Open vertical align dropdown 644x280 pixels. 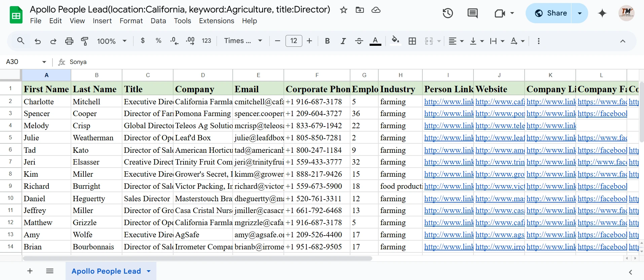pyautogui.click(x=477, y=41)
